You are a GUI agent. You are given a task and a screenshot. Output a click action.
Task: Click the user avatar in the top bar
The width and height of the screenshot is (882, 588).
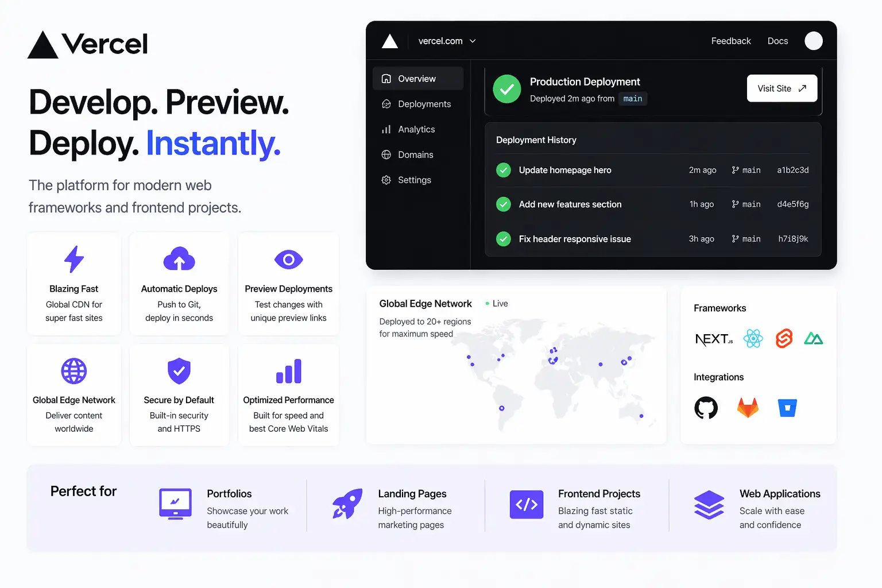pos(814,41)
